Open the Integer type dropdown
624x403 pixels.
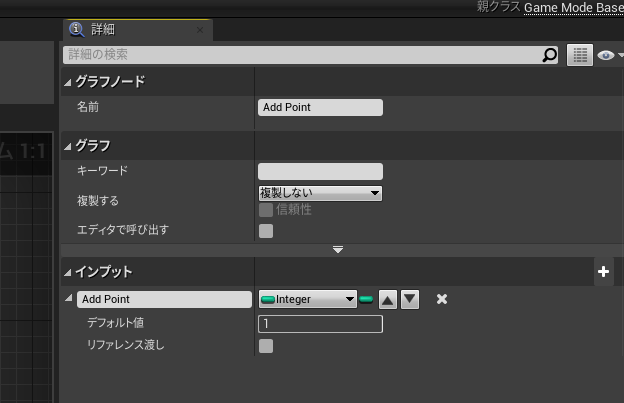308,299
